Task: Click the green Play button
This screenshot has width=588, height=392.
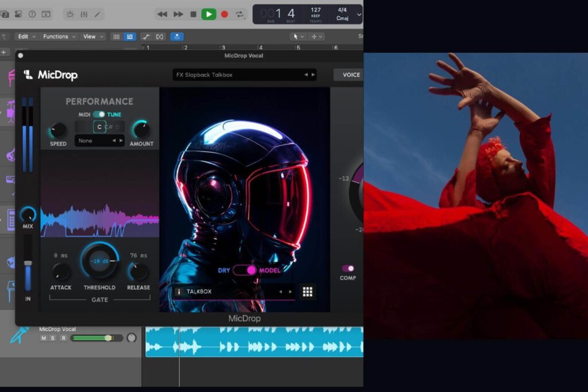Action: 209,14
